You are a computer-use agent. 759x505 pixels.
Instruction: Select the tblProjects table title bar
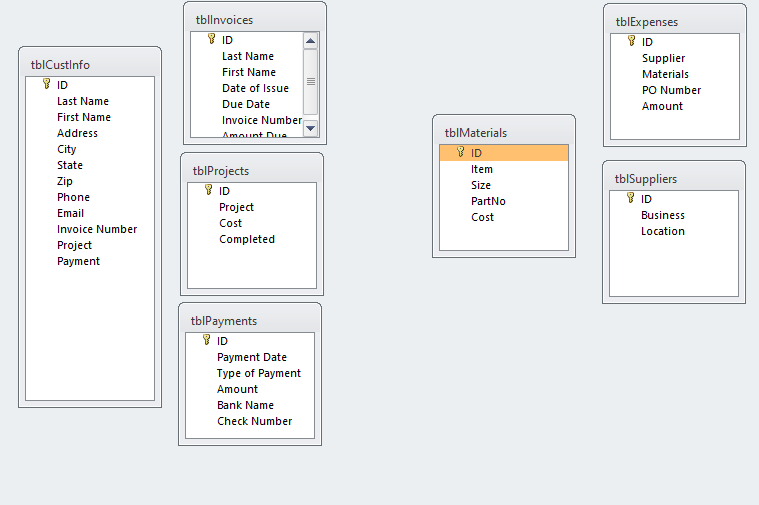pyautogui.click(x=252, y=170)
